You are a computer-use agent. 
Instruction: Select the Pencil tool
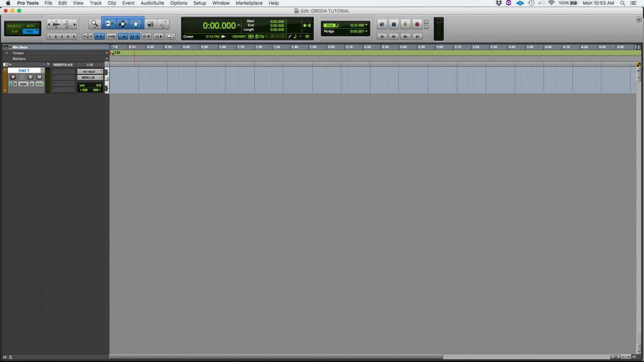tap(163, 24)
